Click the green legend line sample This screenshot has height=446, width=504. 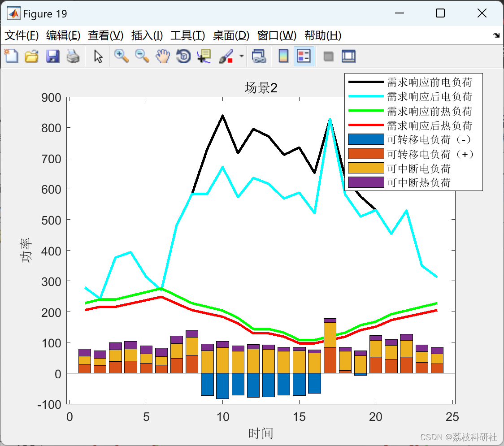366,111
